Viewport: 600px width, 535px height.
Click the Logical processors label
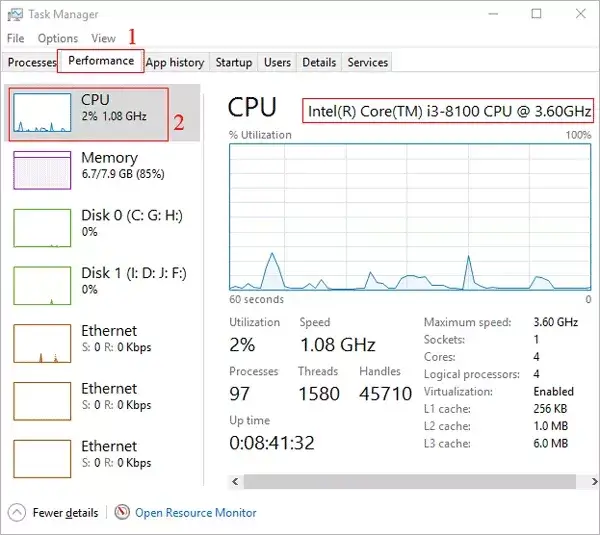(x=471, y=374)
